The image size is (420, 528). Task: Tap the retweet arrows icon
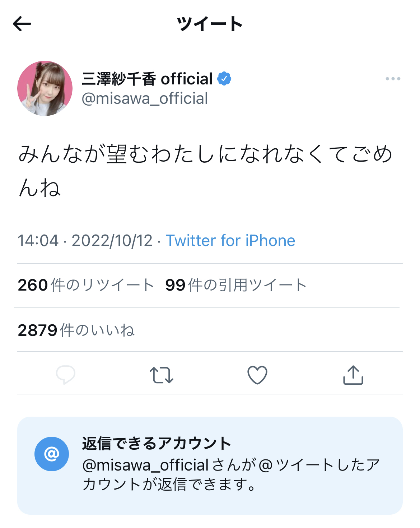point(162,375)
